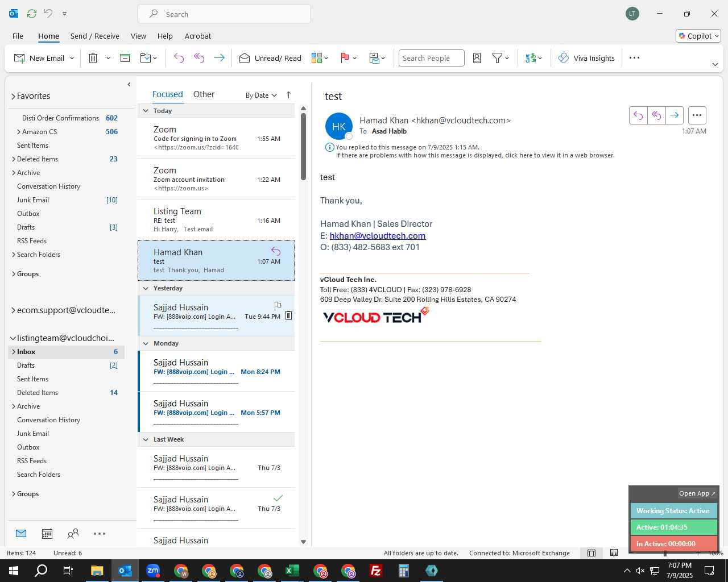
Task: Click the Delete trash icon in ribbon
Action: [93, 58]
